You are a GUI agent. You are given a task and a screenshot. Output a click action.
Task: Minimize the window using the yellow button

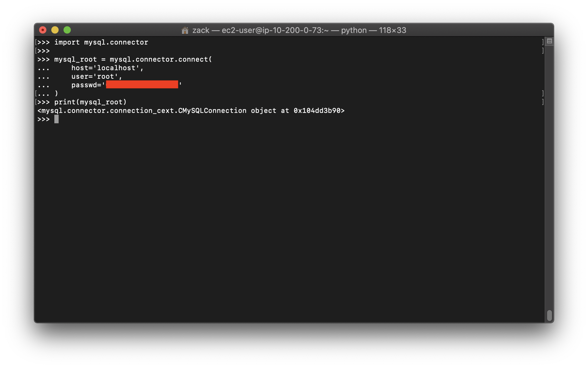pyautogui.click(x=55, y=30)
